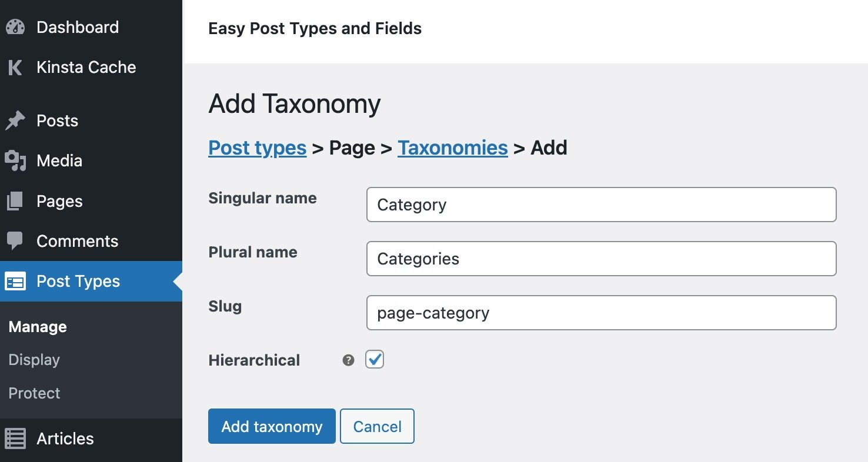Select the Posts pin icon
868x462 pixels.
(16, 120)
